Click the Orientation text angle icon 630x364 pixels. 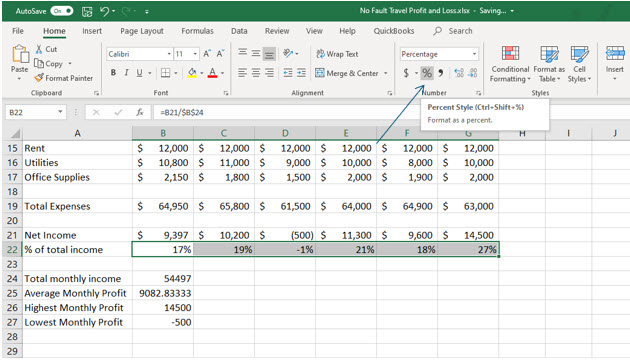(288, 53)
